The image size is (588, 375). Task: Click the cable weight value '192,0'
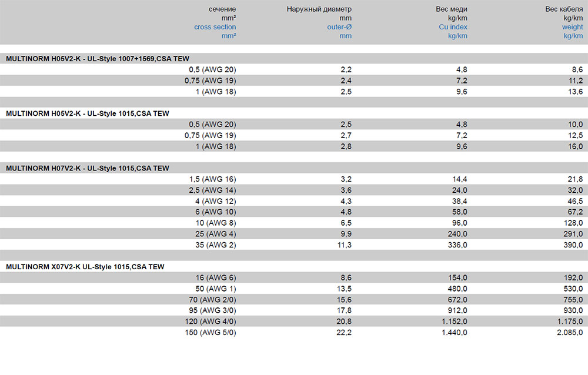[574, 277]
